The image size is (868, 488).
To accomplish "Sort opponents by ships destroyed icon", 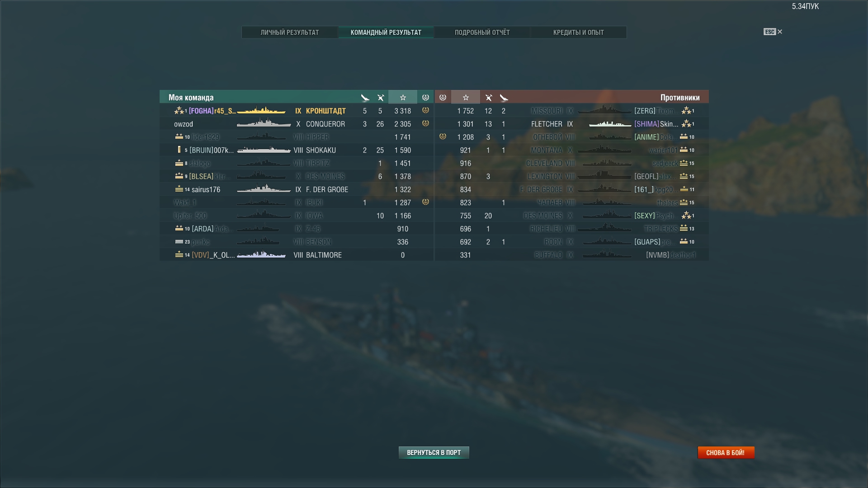I will coord(504,98).
